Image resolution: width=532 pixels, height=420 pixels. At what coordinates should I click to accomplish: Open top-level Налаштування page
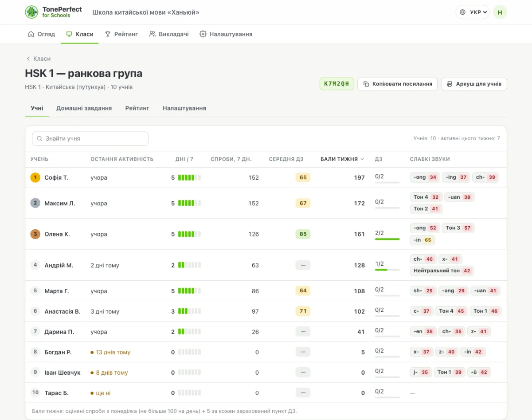click(x=226, y=34)
